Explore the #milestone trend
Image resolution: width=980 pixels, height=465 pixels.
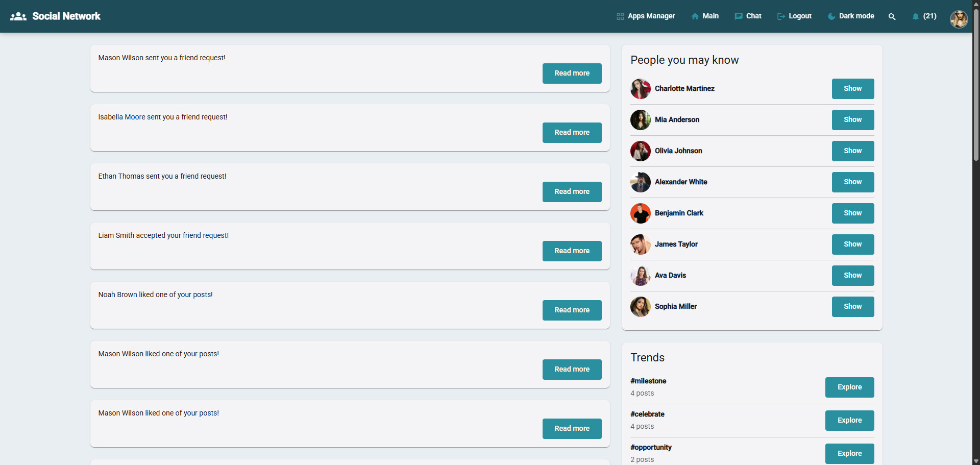click(850, 387)
